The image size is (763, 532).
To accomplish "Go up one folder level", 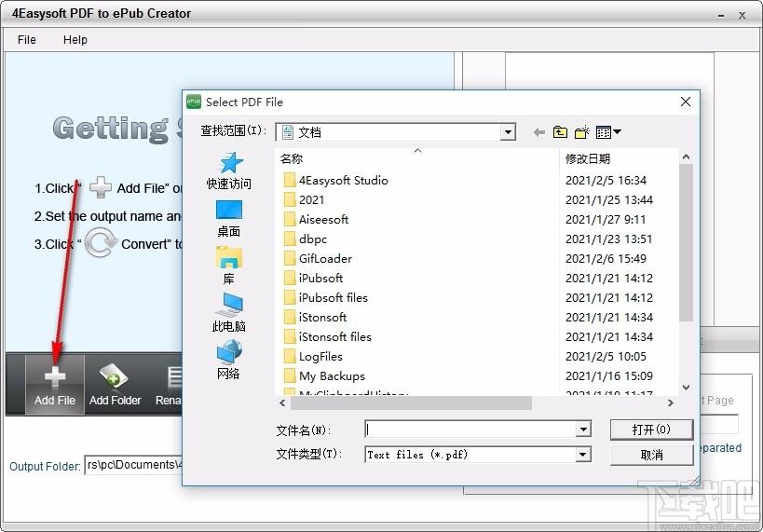I will coord(560,132).
